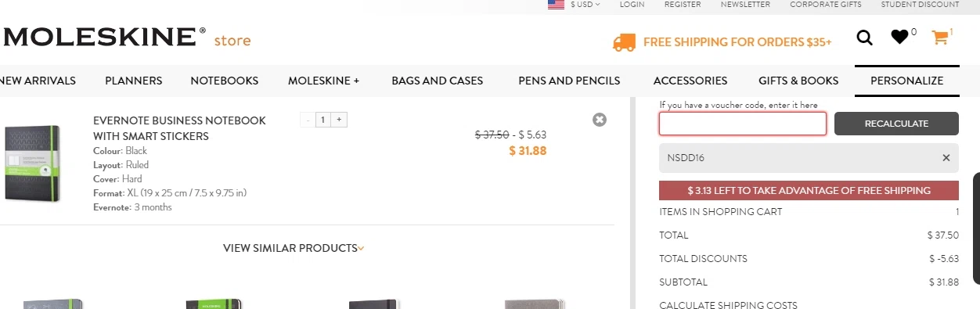Remove the Evernote notebook from the cart

[x=600, y=120]
